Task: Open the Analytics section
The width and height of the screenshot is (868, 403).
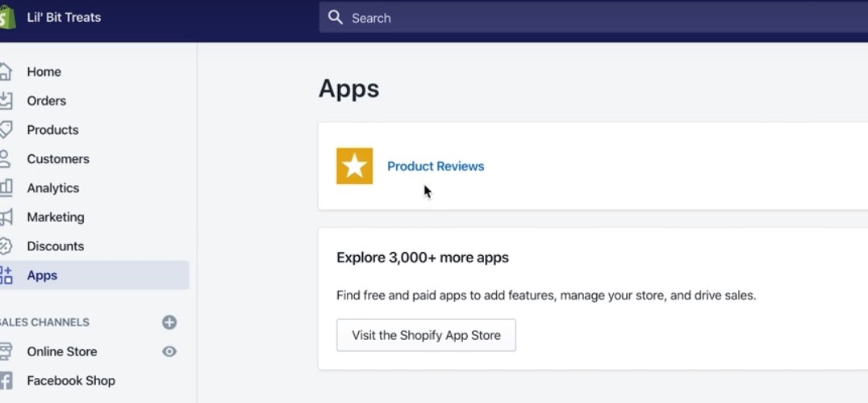Action: (53, 188)
